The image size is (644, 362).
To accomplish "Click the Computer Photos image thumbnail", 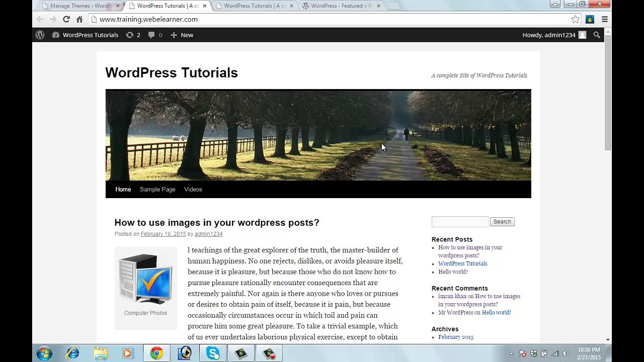I will 145,279.
